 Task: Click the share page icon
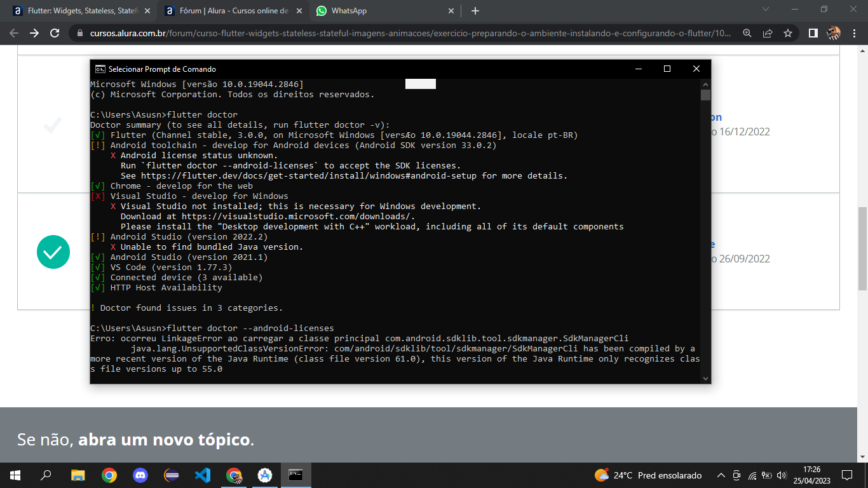(x=768, y=33)
